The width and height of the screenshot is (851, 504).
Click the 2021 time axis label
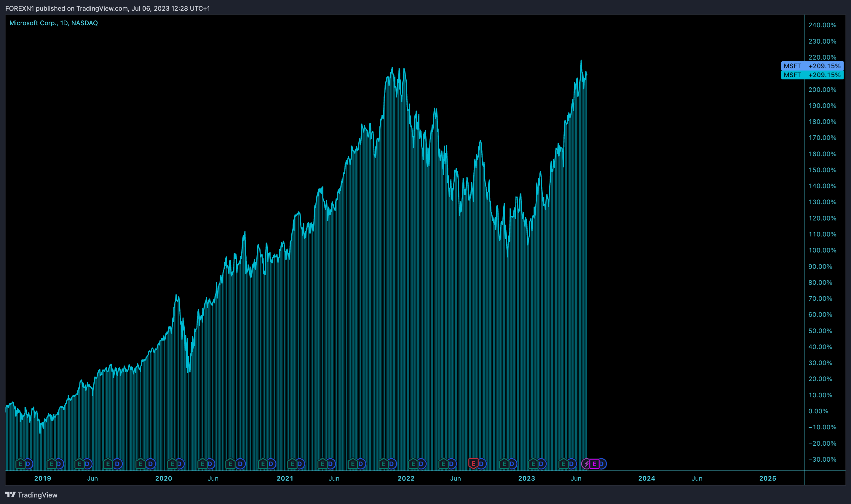285,479
